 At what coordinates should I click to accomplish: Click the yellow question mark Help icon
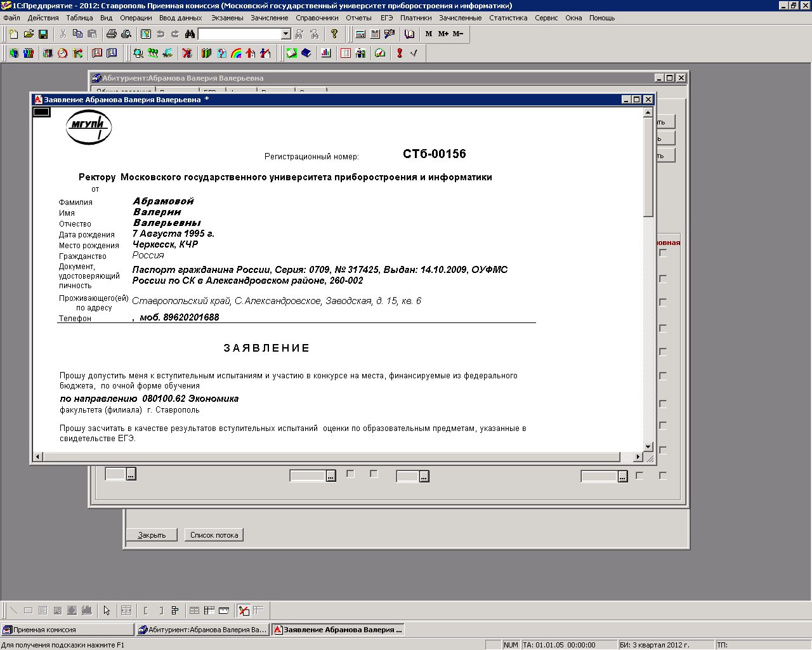(334, 34)
